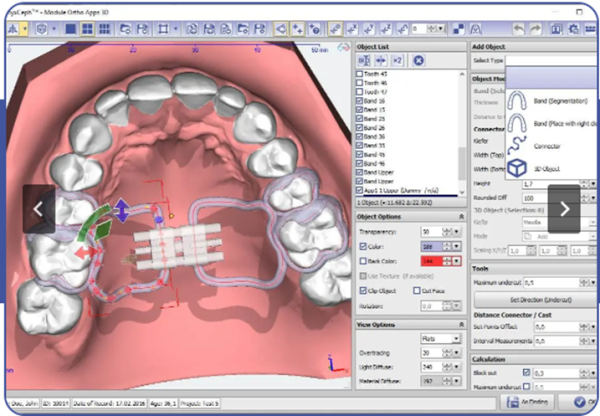The width and height of the screenshot is (600, 416).
Task: Click the fit-to-frame crop icon
Action: (x=163, y=29)
